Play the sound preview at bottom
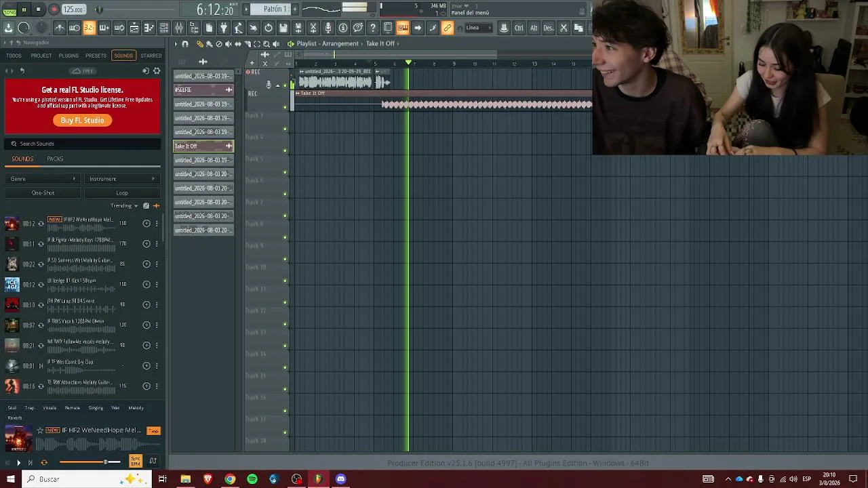 tap(18, 462)
